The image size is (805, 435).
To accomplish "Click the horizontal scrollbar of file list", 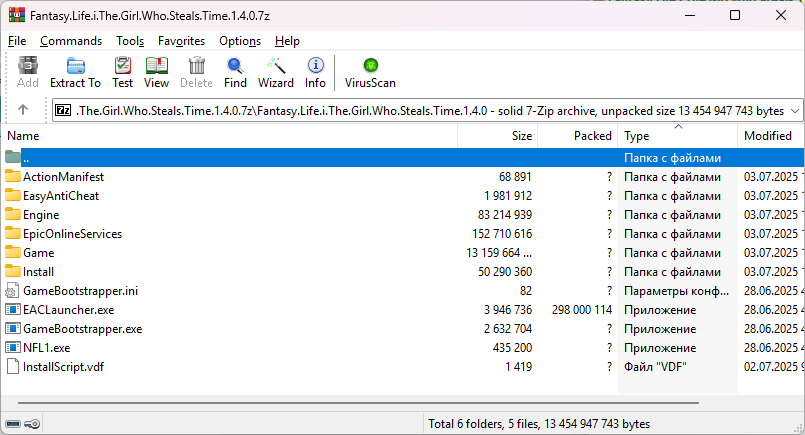I will pyautogui.click(x=400, y=404).
